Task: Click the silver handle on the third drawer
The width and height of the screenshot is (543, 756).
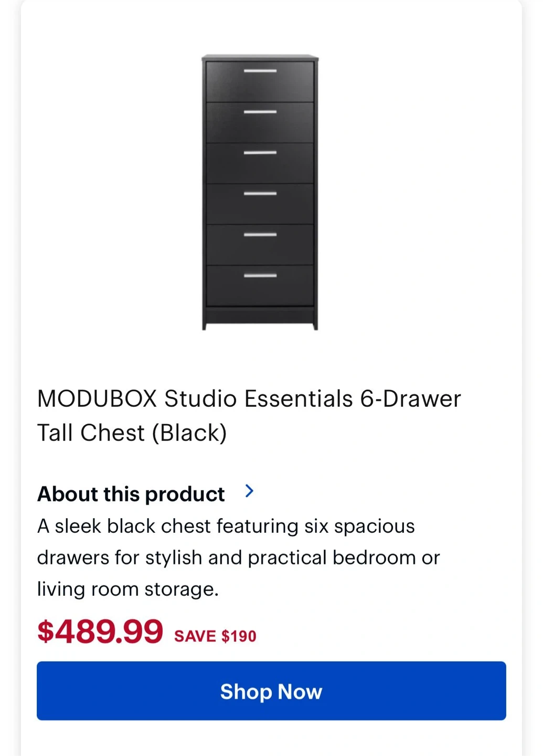Action: (x=260, y=153)
